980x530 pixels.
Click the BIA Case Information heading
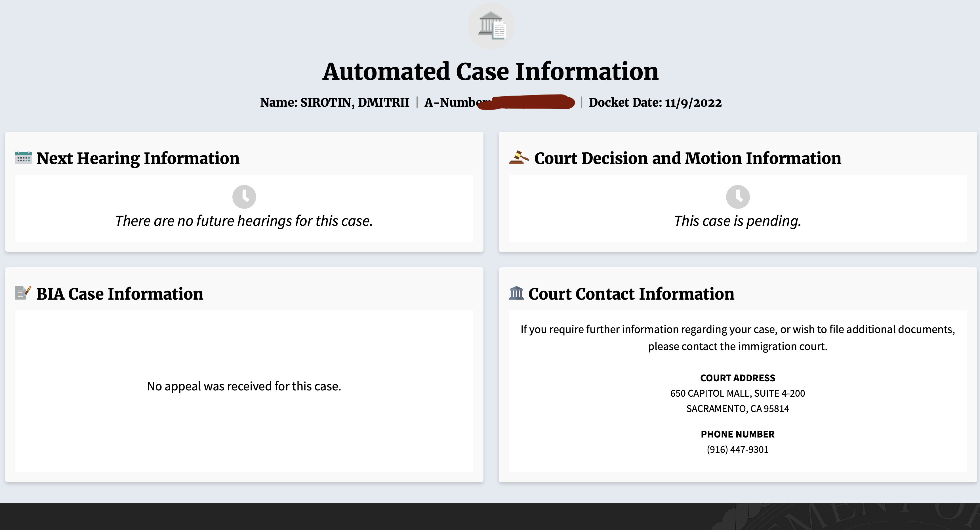pos(120,294)
